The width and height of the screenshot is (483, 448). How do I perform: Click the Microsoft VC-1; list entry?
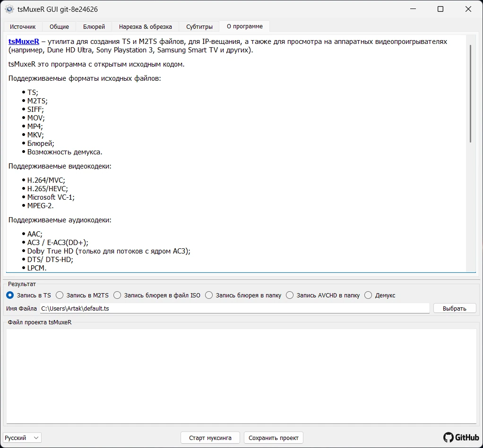click(x=51, y=197)
